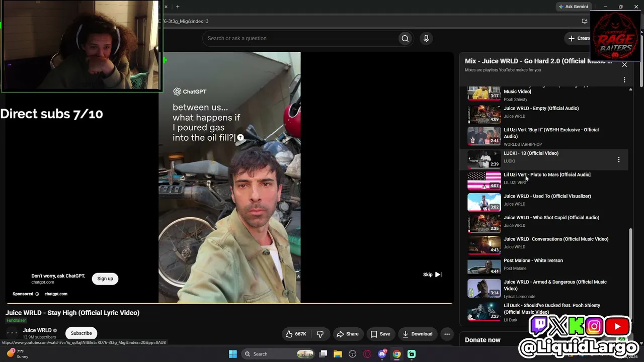Share the Stay High video
The height and width of the screenshot is (362, 644).
(347, 334)
